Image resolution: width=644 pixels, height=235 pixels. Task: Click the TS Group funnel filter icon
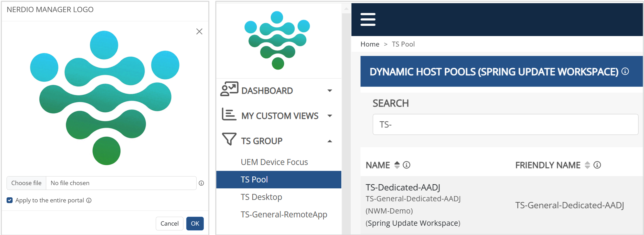229,139
